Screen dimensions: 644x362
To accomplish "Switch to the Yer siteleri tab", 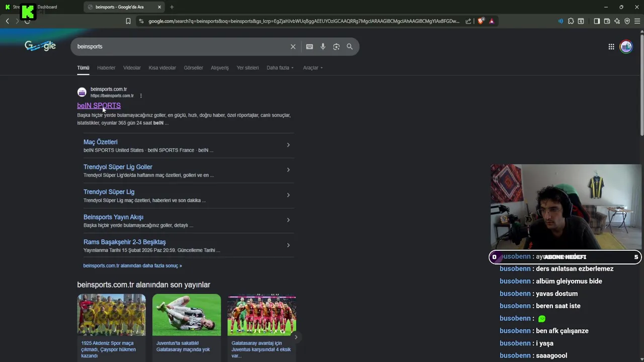I will [x=248, y=68].
